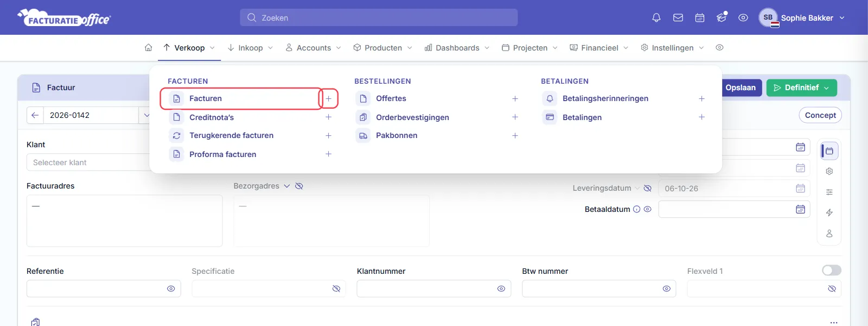Screen dimensions: 868x326
Task: Toggle Flexveld 1 field visibility eye
Action: pyautogui.click(x=832, y=289)
